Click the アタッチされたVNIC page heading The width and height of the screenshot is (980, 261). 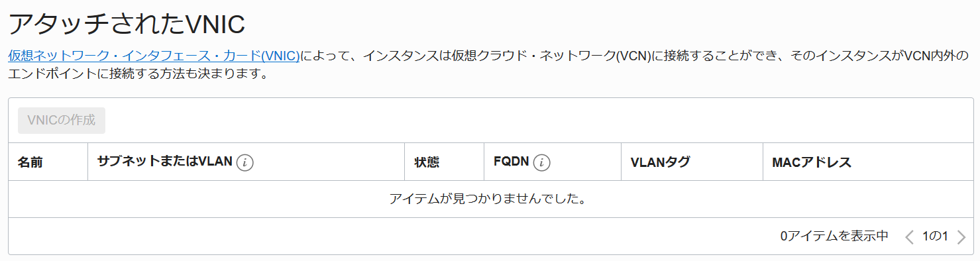(x=127, y=24)
